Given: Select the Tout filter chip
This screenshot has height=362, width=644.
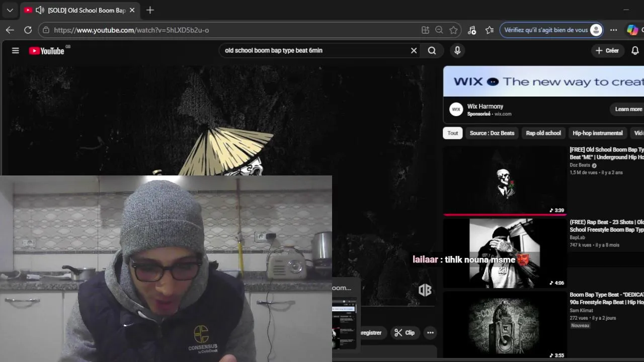Looking at the screenshot, I should point(453,133).
